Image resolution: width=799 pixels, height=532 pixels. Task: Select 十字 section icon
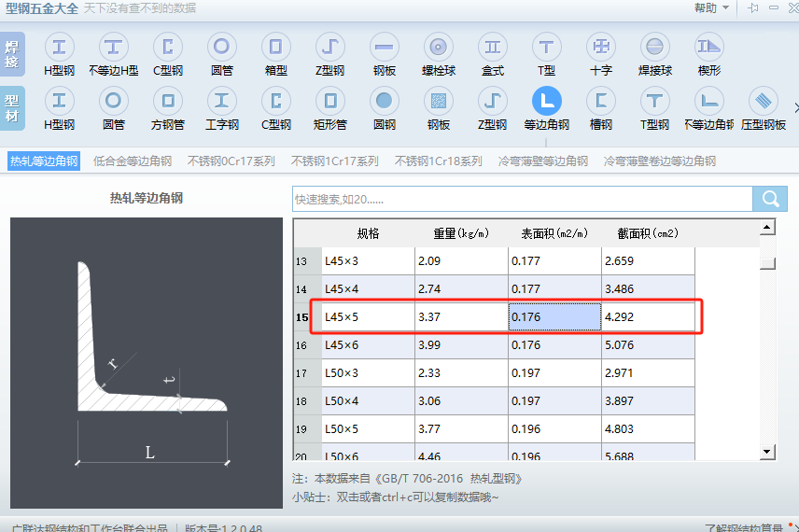601,48
